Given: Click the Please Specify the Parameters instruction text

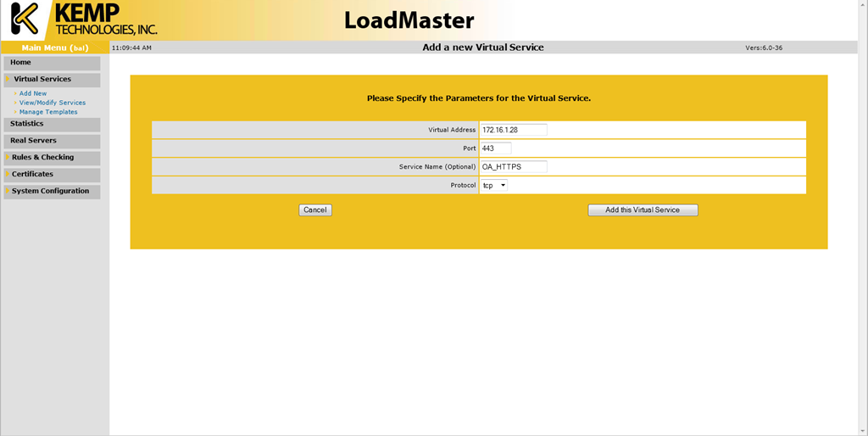Looking at the screenshot, I should click(x=479, y=98).
